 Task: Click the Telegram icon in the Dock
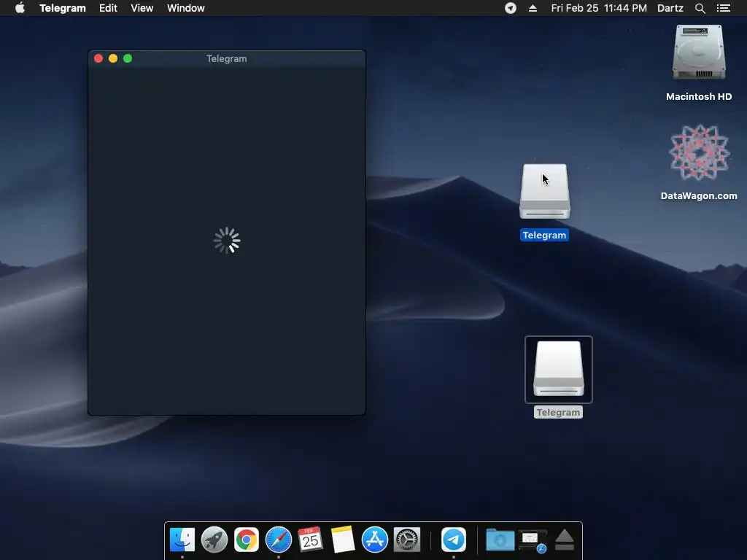click(454, 540)
